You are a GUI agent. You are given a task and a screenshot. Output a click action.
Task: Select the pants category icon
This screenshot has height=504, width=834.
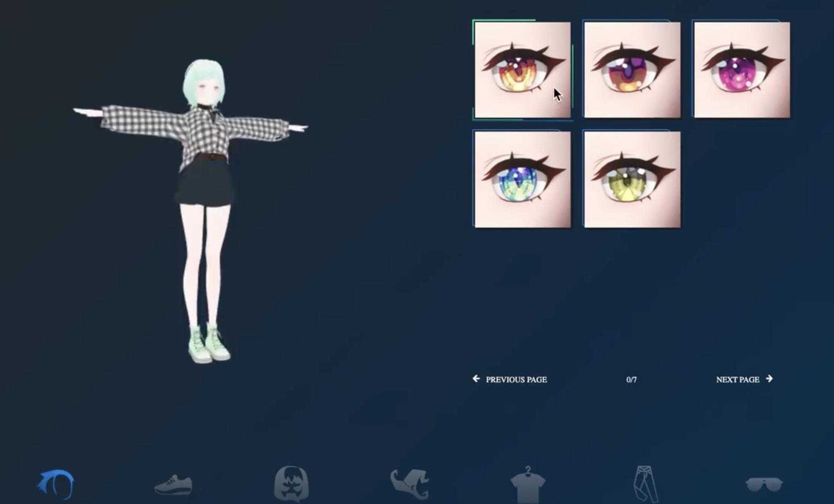(645, 484)
